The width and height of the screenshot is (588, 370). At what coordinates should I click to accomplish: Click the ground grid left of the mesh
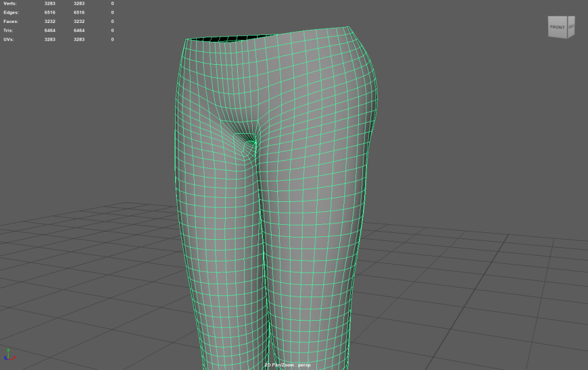tap(86, 258)
